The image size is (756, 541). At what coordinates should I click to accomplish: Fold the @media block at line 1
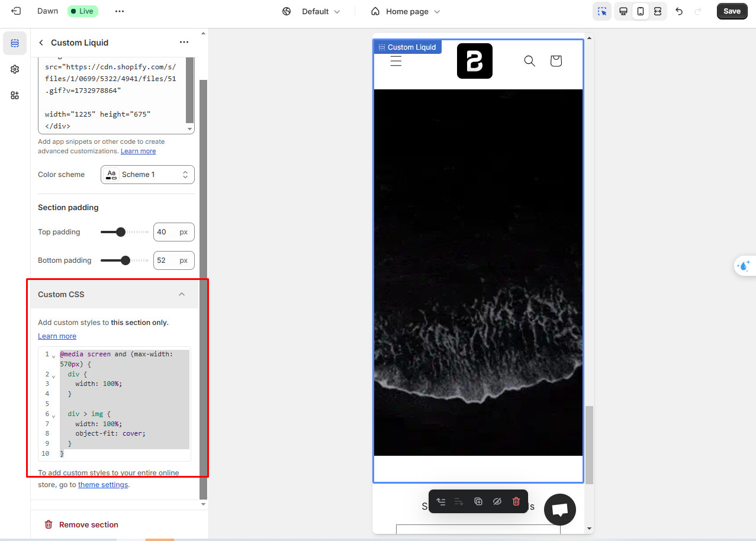click(x=53, y=356)
